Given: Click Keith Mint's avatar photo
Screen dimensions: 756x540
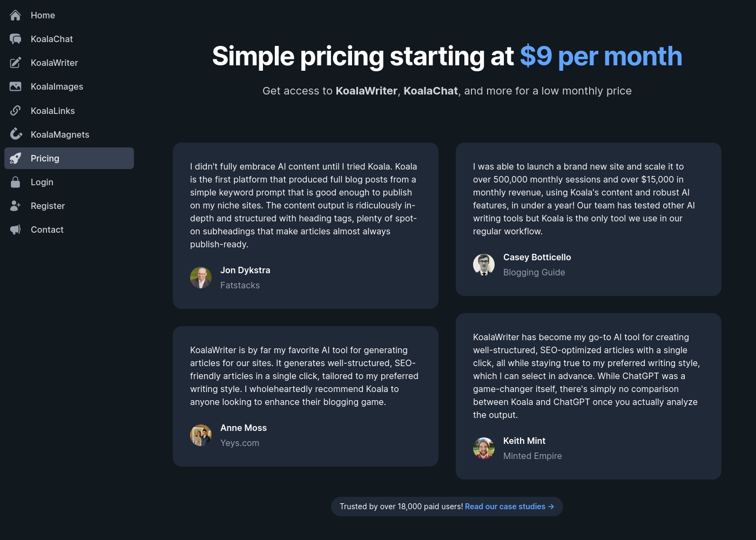Looking at the screenshot, I should pyautogui.click(x=484, y=448).
